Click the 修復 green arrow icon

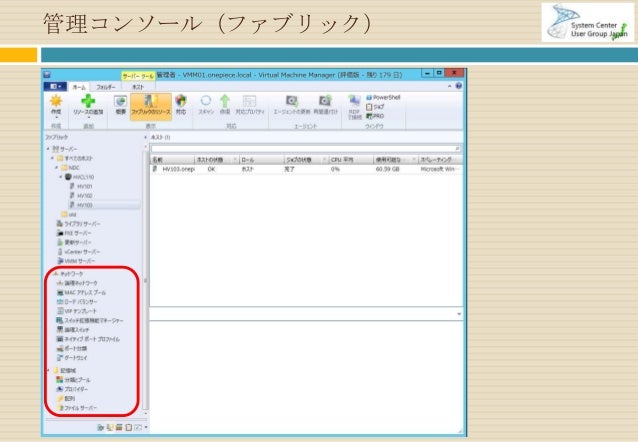(x=225, y=101)
